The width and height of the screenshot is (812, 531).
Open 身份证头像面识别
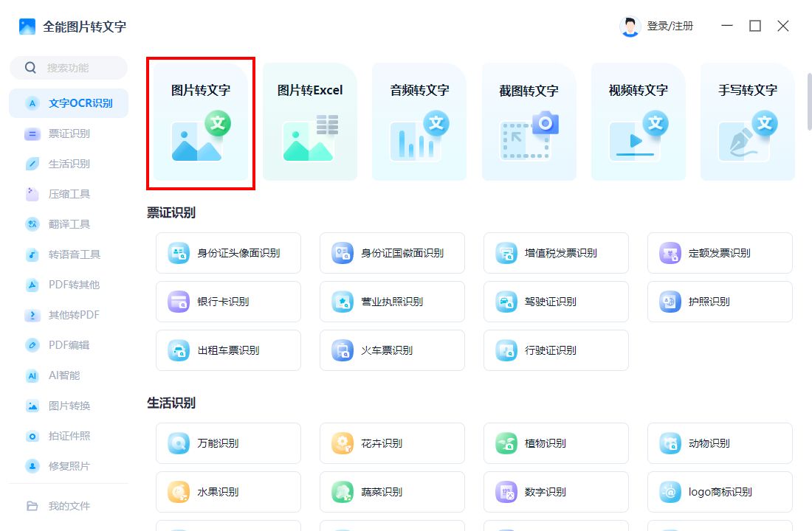point(228,253)
